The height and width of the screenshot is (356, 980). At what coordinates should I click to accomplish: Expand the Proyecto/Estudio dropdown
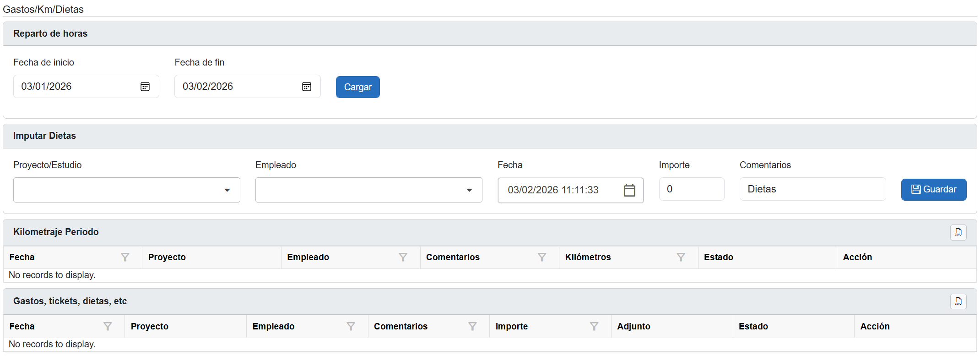tap(227, 190)
